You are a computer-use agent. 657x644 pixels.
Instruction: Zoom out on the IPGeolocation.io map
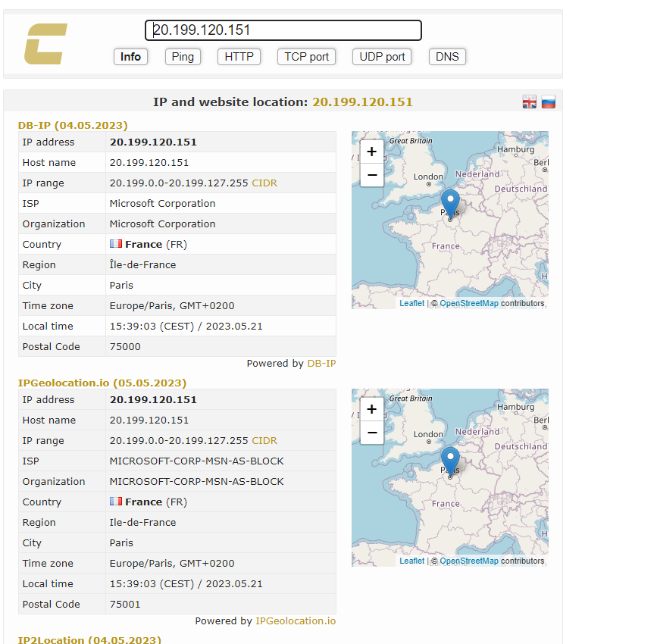371,433
